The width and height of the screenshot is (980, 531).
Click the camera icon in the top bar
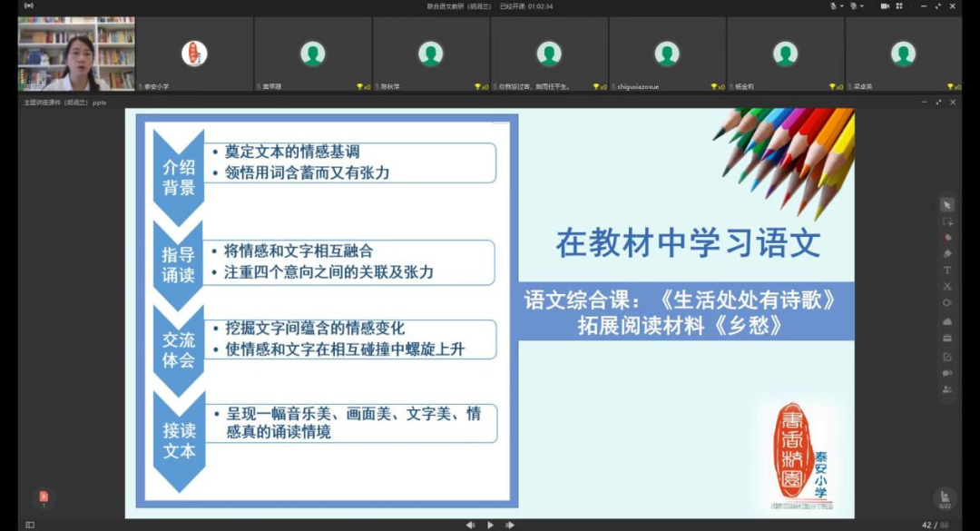pos(885,6)
